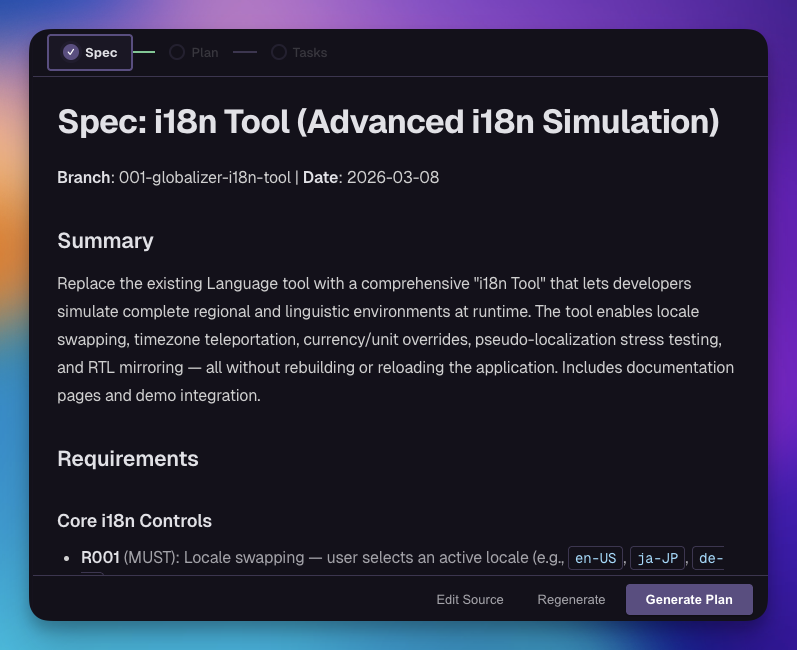Click the Summary heading

click(105, 241)
